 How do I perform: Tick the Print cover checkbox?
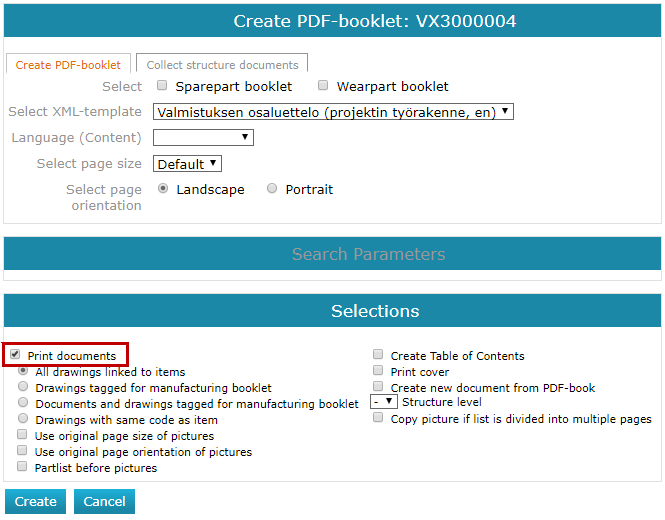(378, 370)
